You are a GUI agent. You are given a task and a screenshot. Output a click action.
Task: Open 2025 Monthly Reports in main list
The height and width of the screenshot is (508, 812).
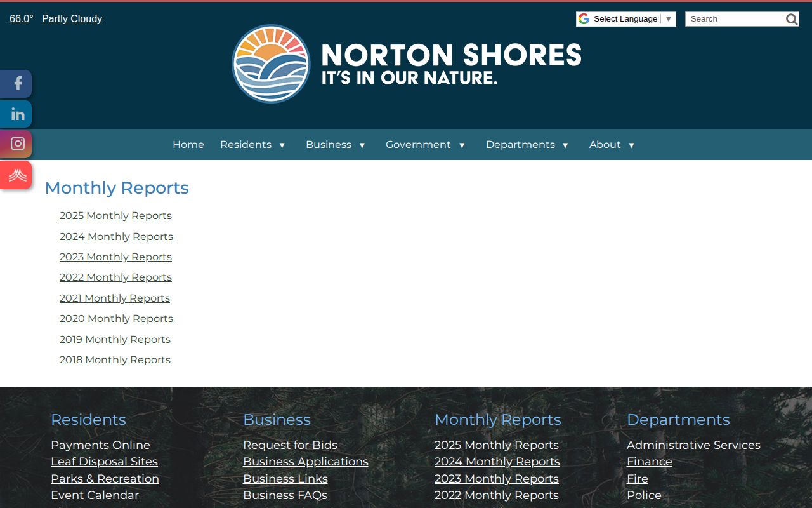click(115, 216)
